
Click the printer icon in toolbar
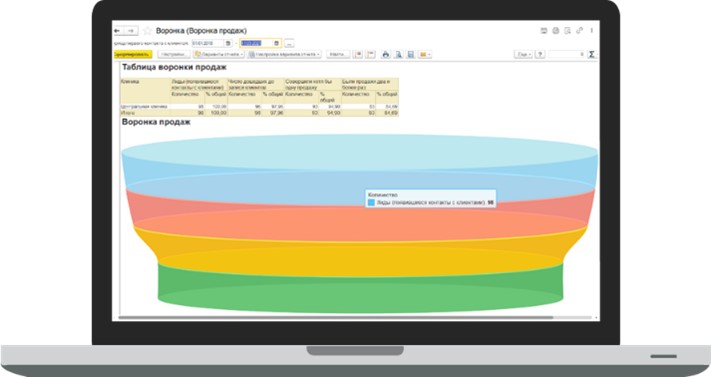coord(385,54)
